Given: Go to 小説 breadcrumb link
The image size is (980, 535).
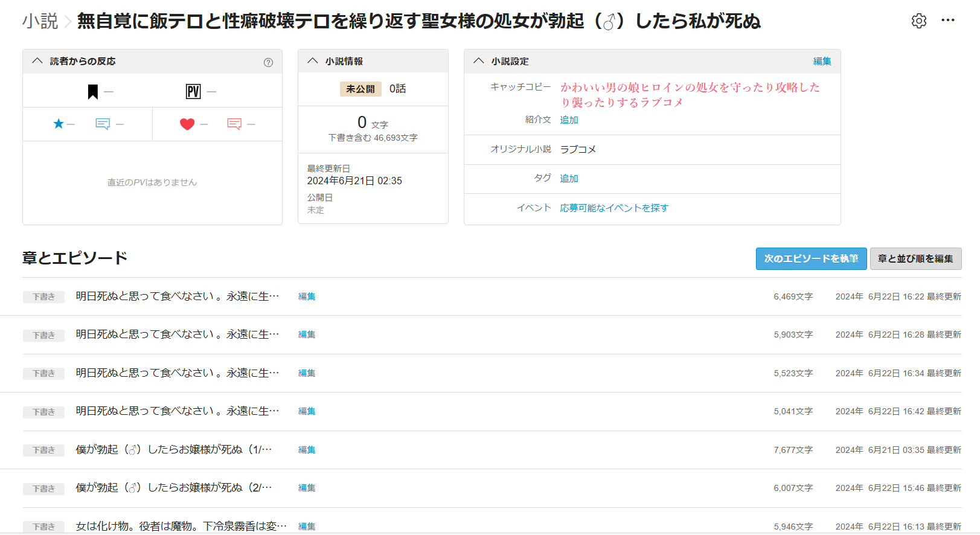Looking at the screenshot, I should coord(40,21).
